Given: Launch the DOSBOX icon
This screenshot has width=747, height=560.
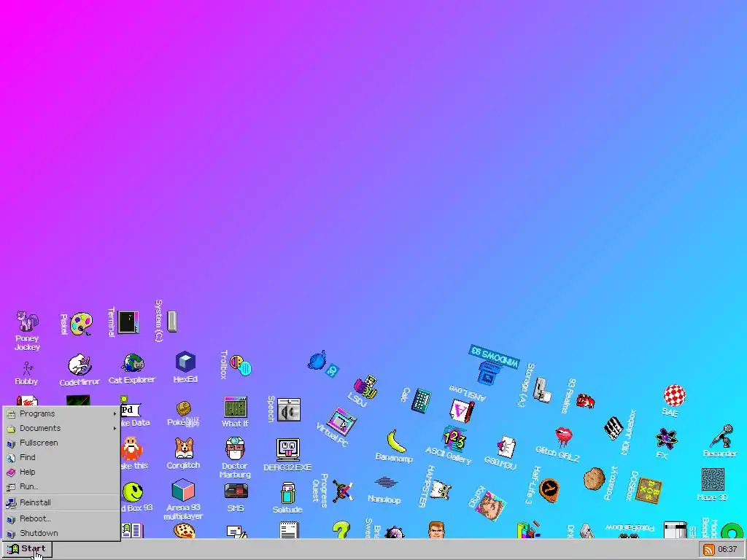Looking at the screenshot, I should [650, 490].
